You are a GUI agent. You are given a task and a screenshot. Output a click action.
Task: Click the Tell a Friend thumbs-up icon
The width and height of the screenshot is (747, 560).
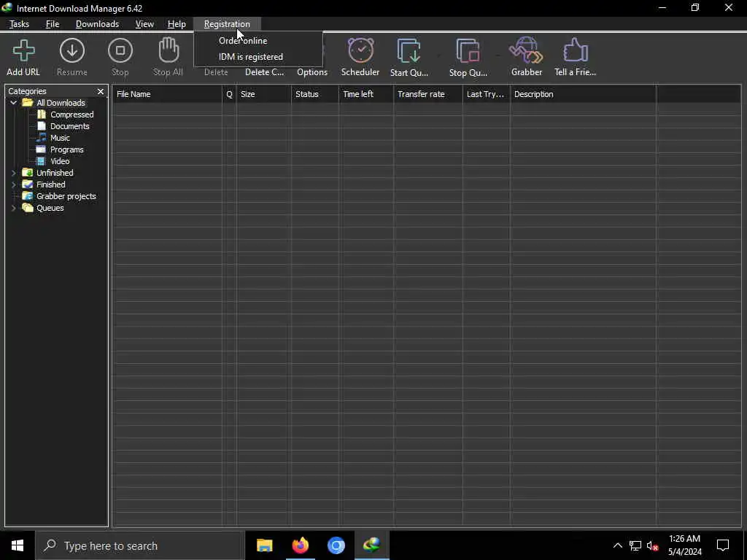[x=576, y=50]
